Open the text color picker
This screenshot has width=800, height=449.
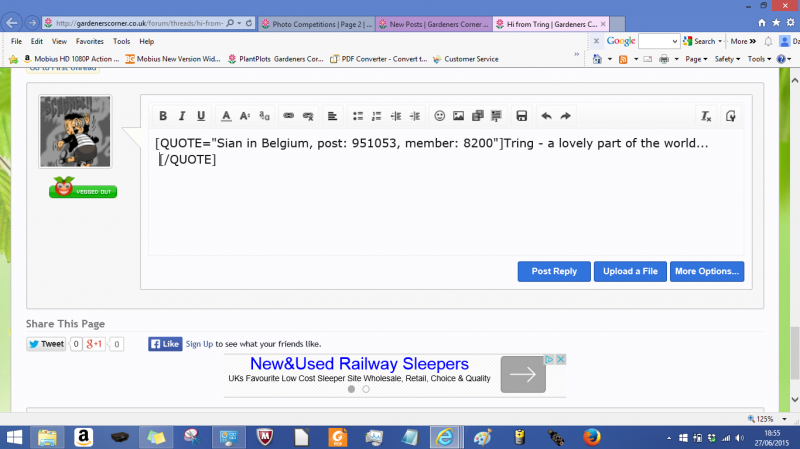click(226, 116)
